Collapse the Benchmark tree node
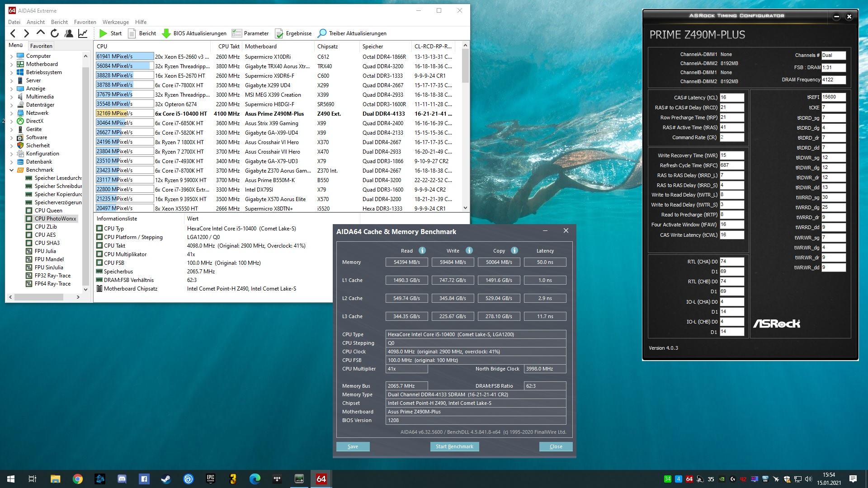Viewport: 868px width, 488px height. [11, 170]
